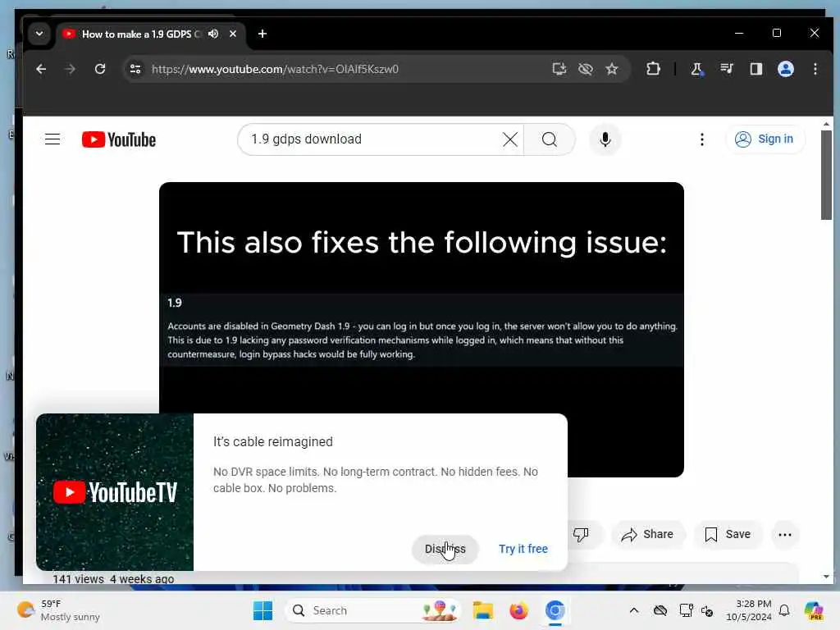Open a new browser tab
Screen dimensions: 840x630
pyautogui.click(x=262, y=34)
